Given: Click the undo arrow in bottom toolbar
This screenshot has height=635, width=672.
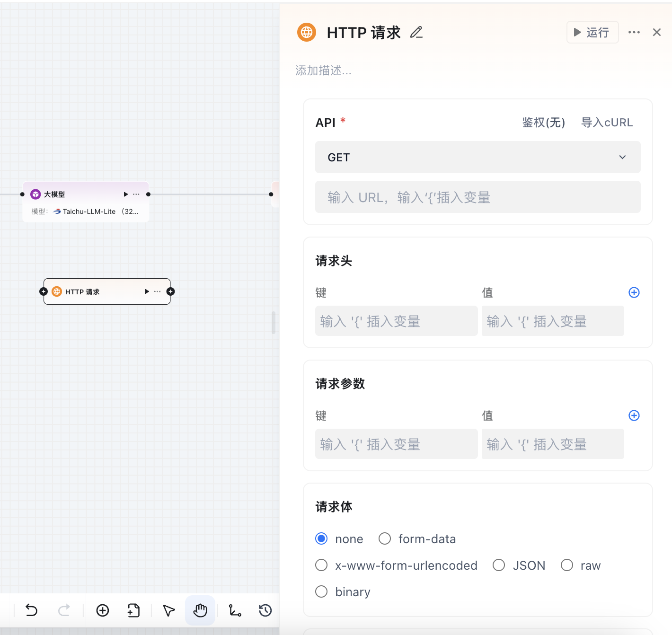Looking at the screenshot, I should (31, 610).
